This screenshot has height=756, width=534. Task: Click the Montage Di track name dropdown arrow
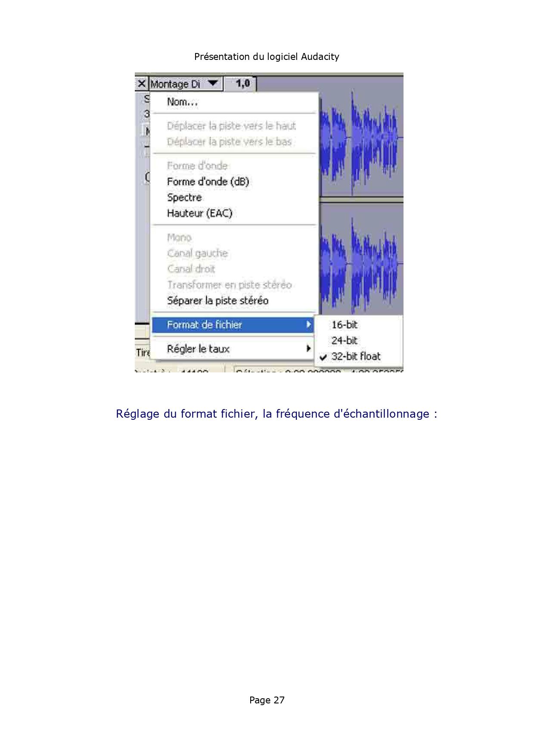point(213,83)
